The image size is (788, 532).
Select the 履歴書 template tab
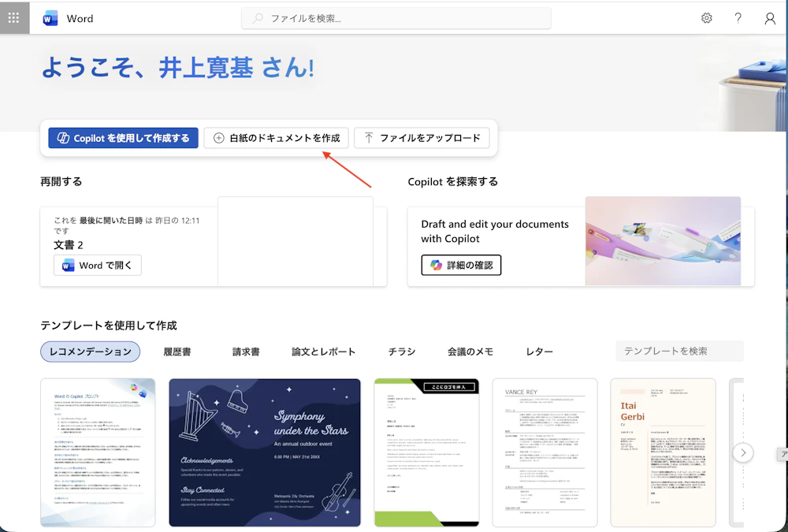177,352
